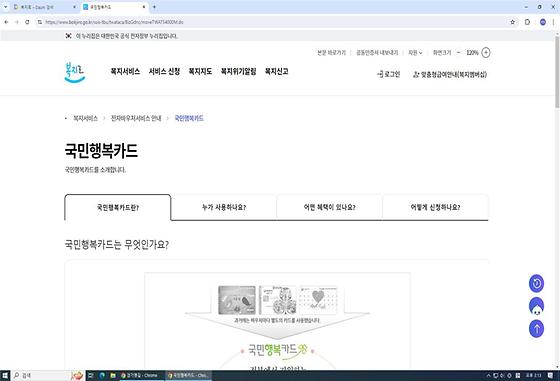Switch to the first Chrome taskbar window
Screen dimensions: 560x381
point(141,375)
